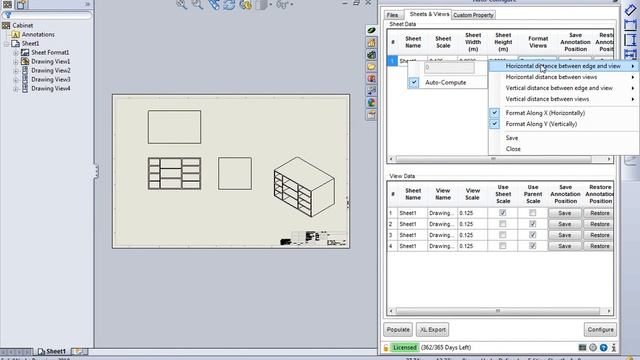Collapse the Sheet1 tree node
This screenshot has width=640, height=360.
7,44
